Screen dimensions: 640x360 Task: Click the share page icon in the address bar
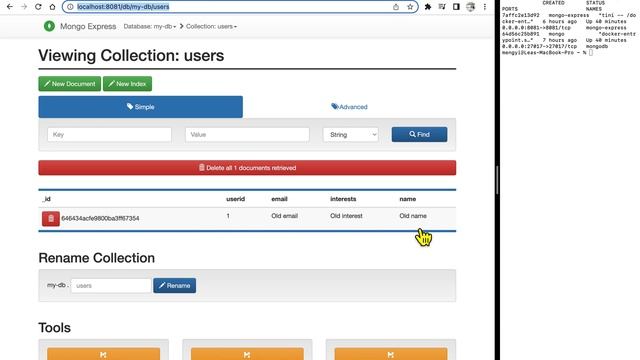tap(396, 7)
